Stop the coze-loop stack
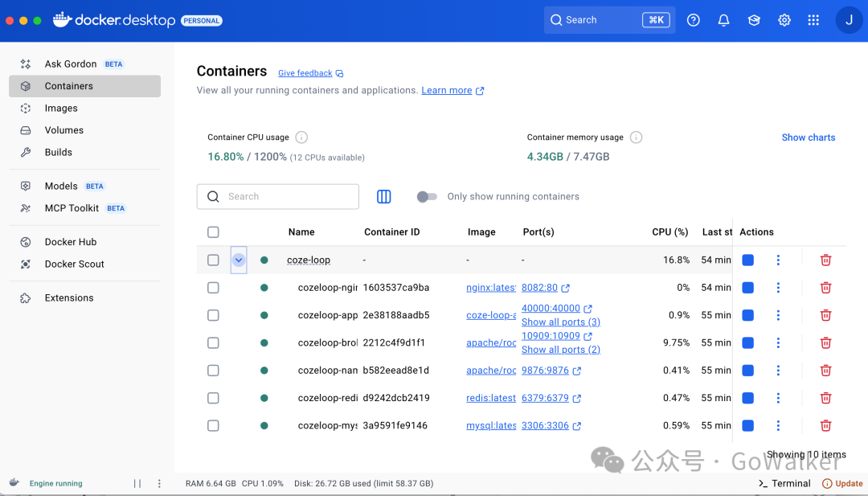The image size is (868, 496). pyautogui.click(x=748, y=260)
